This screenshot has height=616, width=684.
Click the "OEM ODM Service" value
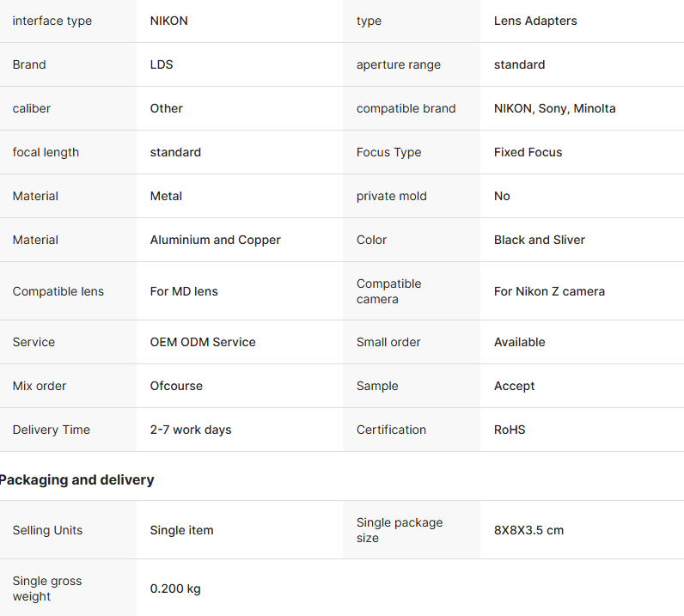click(x=203, y=342)
